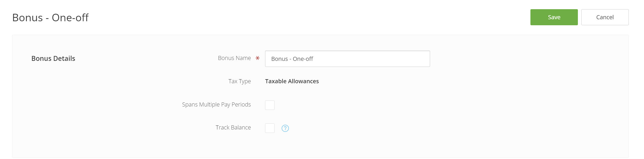Click the Taxable Allowances value
The width and height of the screenshot is (644, 159).
(292, 81)
